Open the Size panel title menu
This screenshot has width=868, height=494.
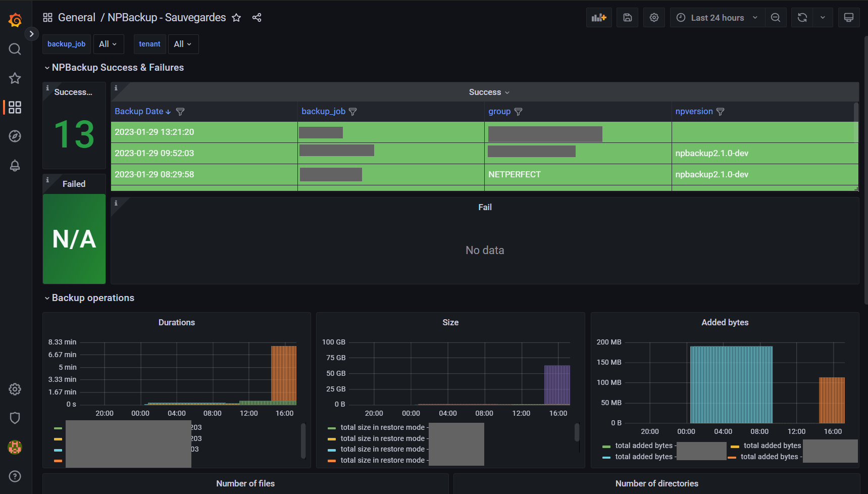450,322
